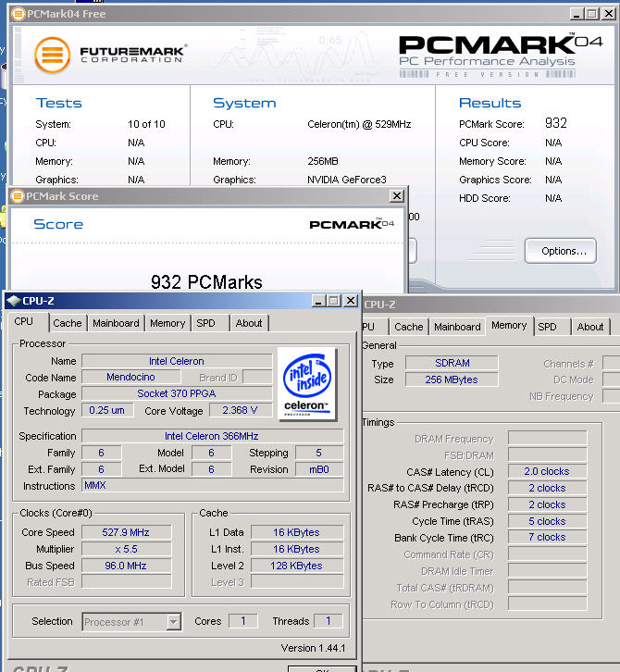Close the PCMark Score dialog
Viewport: 620px width, 672px height.
[x=397, y=196]
